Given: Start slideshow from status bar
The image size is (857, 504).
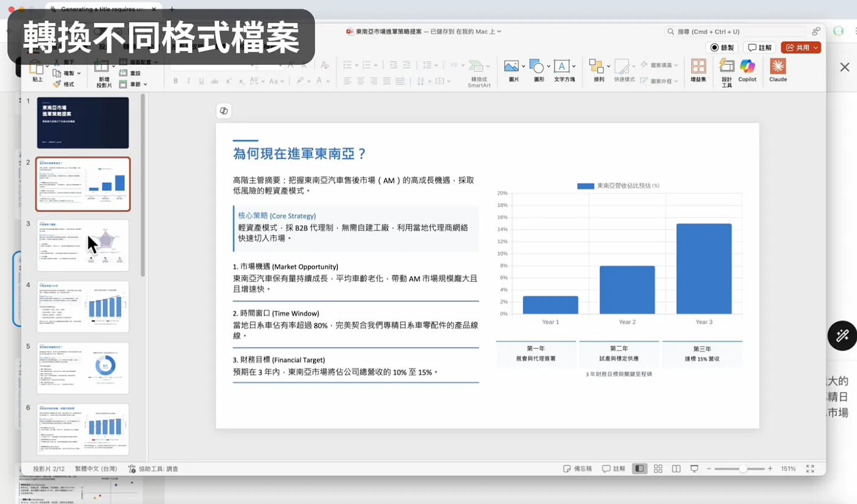Looking at the screenshot, I should click(695, 469).
